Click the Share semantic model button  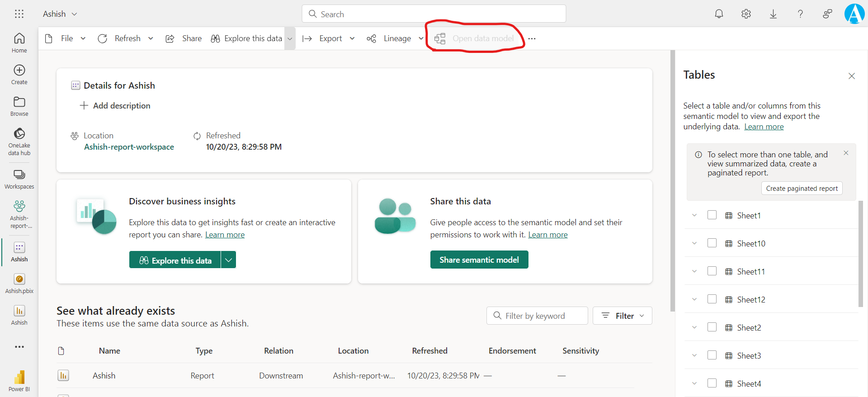point(479,260)
